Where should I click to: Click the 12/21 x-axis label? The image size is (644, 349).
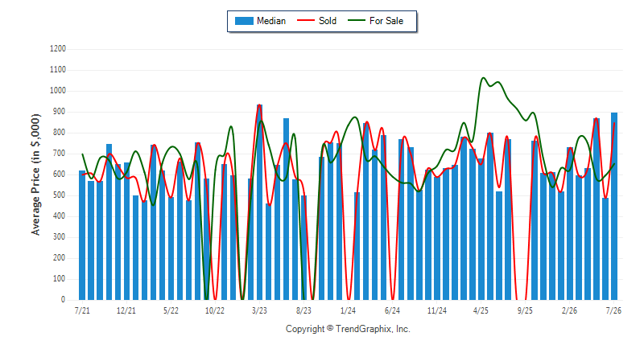126,310
